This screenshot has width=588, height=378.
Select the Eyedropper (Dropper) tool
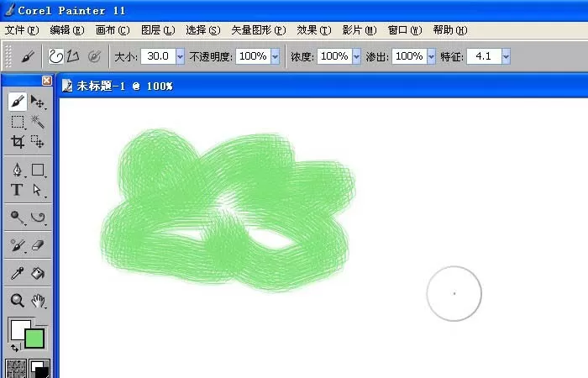point(18,273)
